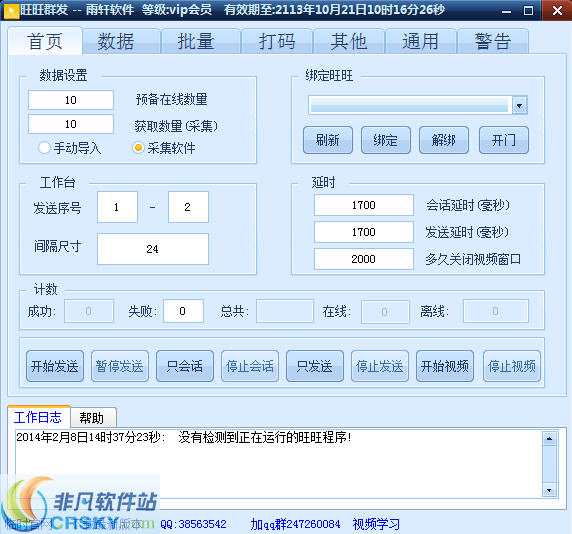Screen dimensions: 572x534
Task: Click the 停止视频 button
Action: pyautogui.click(x=512, y=366)
